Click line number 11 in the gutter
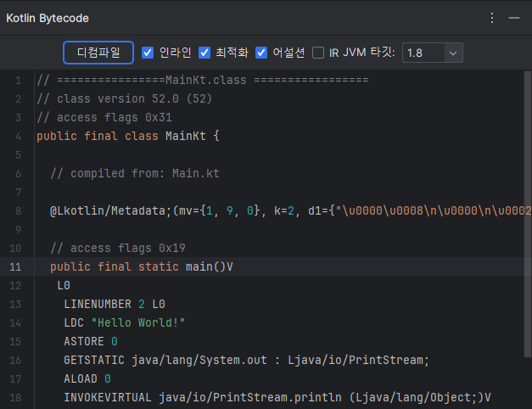Screen dimensions: 532x409 pyautogui.click(x=15, y=266)
